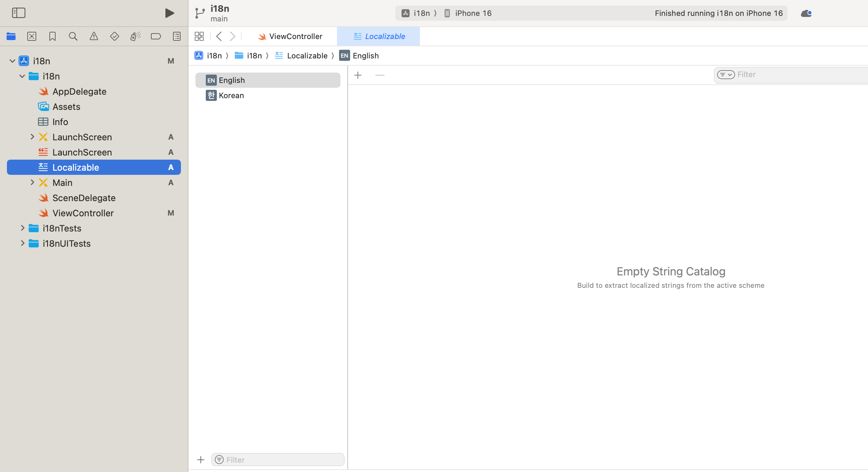Screen dimensions: 868x472
Task: Switch to the Localizable tab
Action: coord(379,36)
